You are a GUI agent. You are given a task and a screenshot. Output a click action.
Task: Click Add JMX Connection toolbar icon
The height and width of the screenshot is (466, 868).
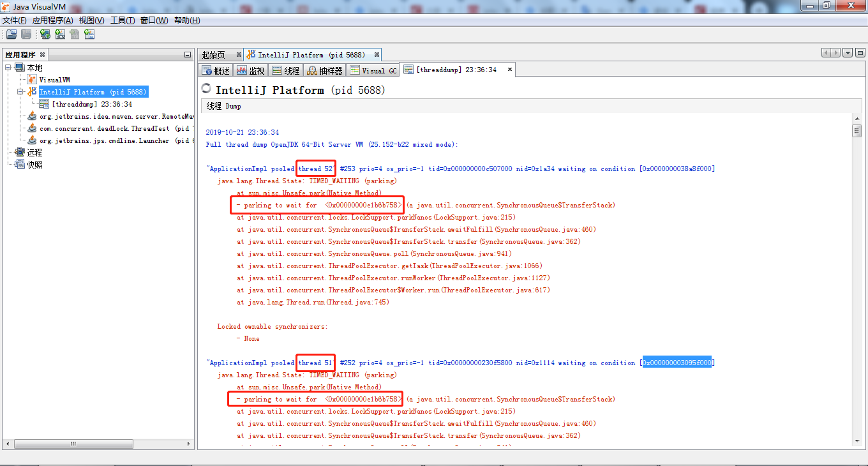point(60,34)
